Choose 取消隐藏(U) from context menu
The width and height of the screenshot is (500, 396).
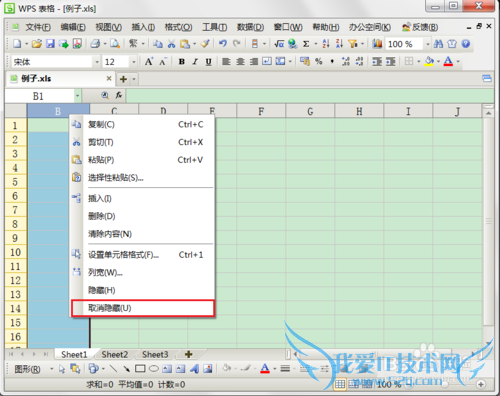[143, 308]
